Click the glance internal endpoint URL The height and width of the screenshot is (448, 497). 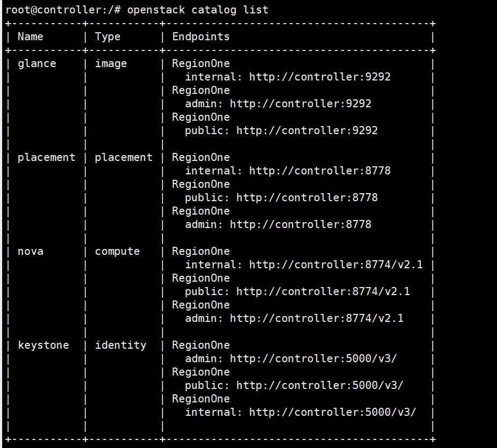tap(320, 77)
